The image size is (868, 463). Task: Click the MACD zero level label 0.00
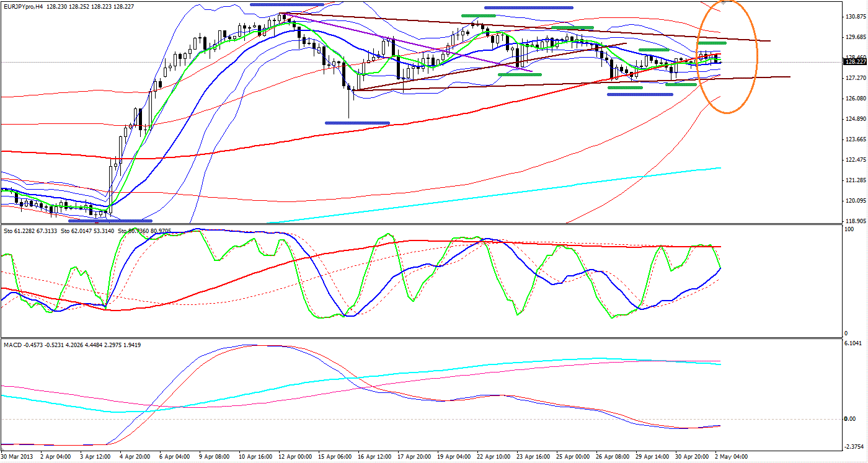coord(851,419)
